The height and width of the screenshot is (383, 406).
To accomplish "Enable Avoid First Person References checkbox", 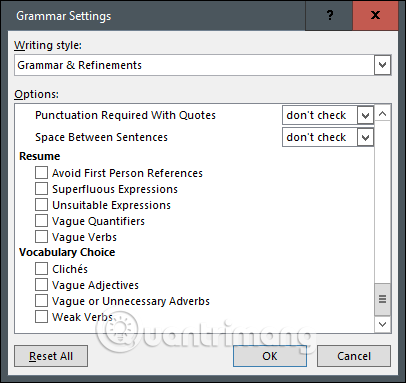I will (41, 173).
